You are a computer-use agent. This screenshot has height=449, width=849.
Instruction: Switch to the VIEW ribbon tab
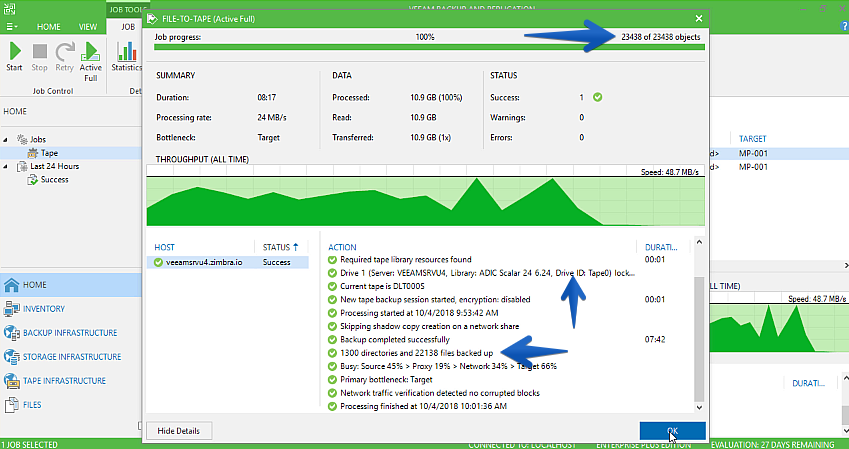pos(88,27)
